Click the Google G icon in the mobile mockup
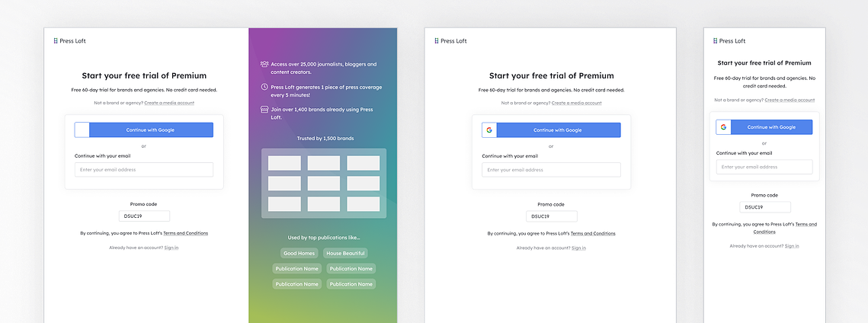This screenshot has width=868, height=323. [723, 127]
